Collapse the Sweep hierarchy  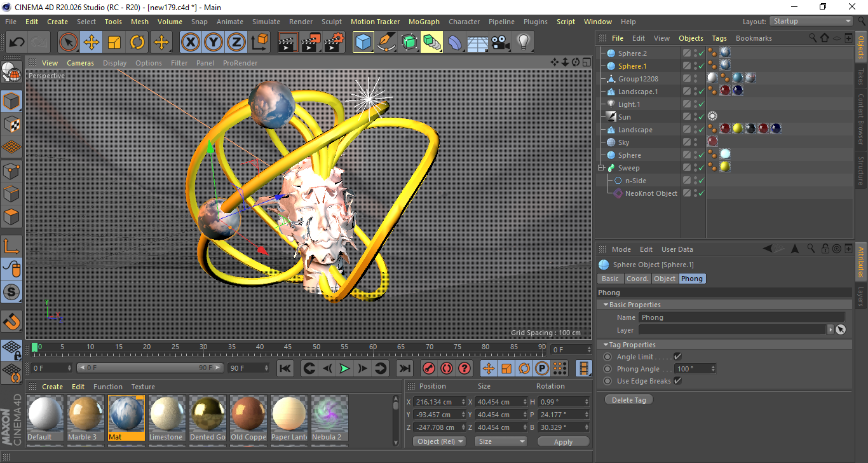[601, 168]
